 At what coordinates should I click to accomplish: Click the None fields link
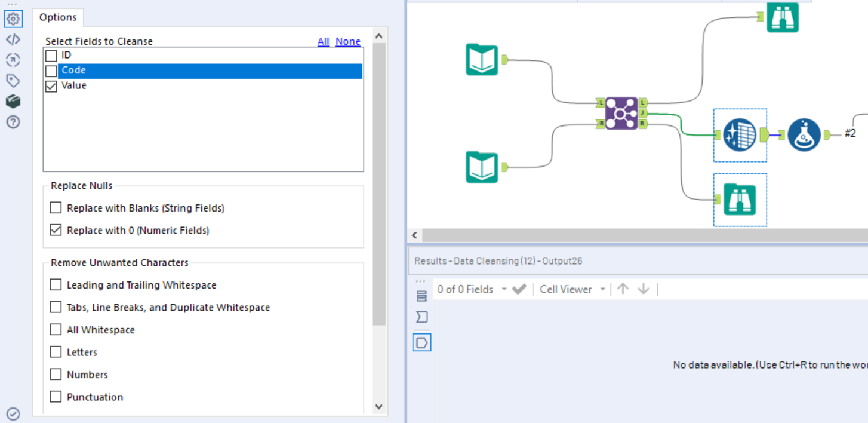(x=348, y=41)
